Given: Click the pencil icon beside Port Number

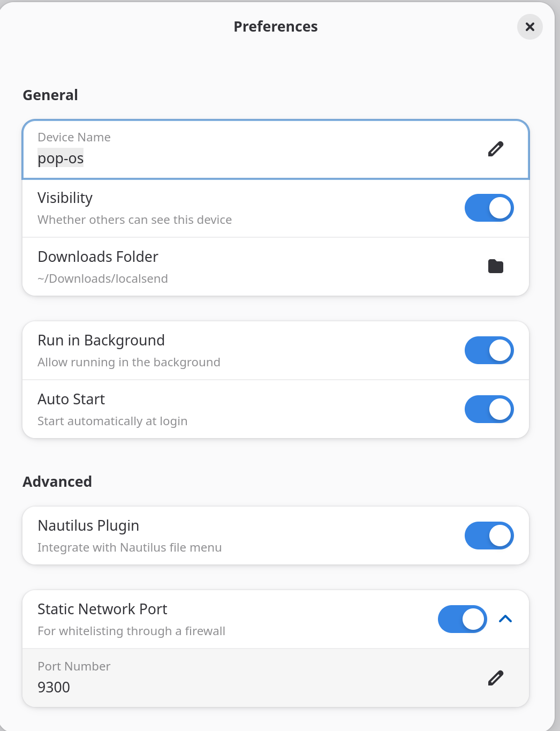Looking at the screenshot, I should coord(496,678).
